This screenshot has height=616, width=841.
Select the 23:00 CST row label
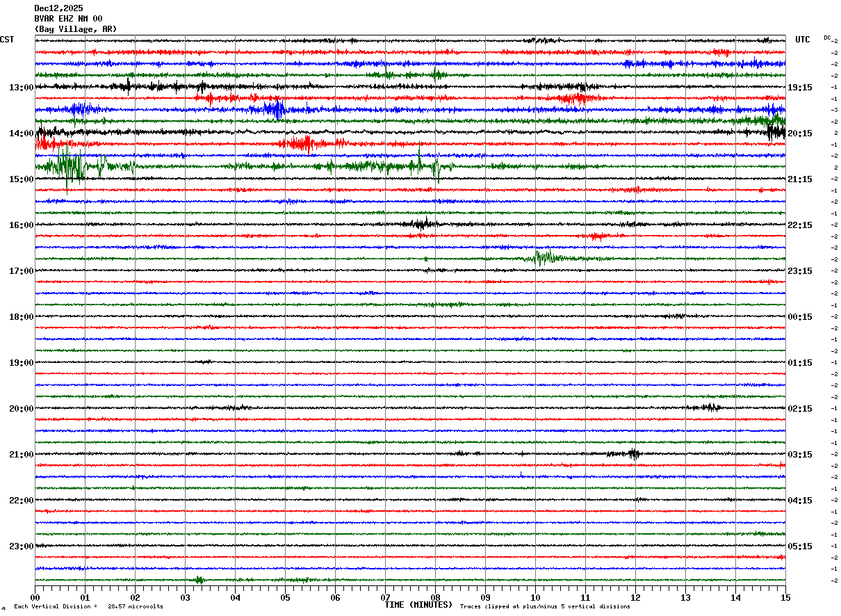[x=22, y=546]
